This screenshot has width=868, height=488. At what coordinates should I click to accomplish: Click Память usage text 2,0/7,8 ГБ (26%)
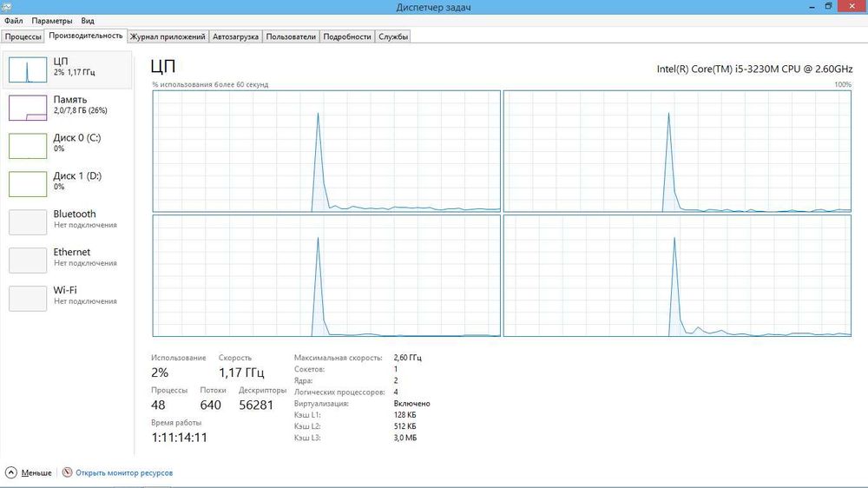pyautogui.click(x=80, y=110)
